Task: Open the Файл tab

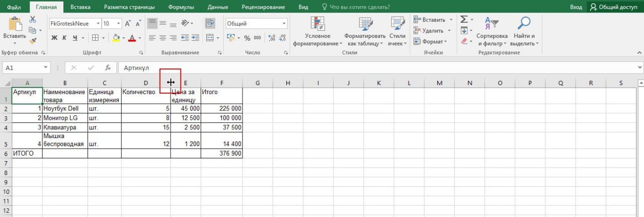Action: click(x=14, y=7)
